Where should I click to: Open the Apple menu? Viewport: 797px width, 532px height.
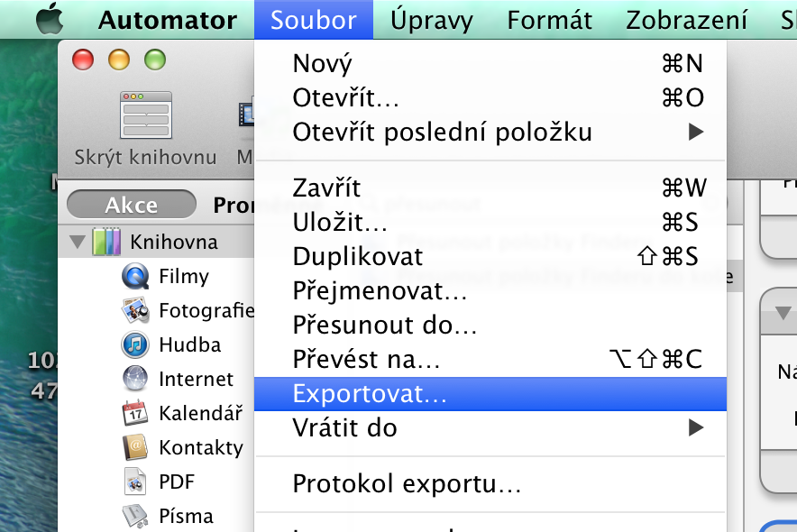[x=50, y=20]
